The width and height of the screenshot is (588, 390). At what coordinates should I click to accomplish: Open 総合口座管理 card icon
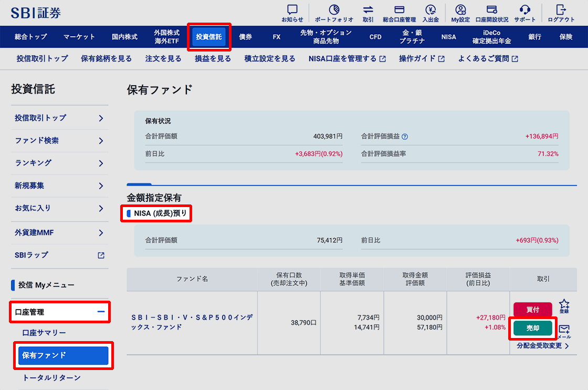(400, 9)
